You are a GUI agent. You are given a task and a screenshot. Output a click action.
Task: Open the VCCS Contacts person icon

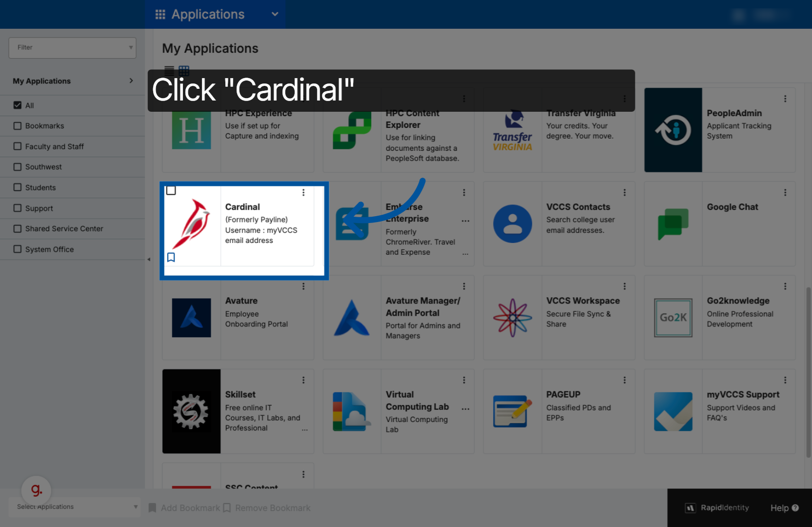point(512,224)
